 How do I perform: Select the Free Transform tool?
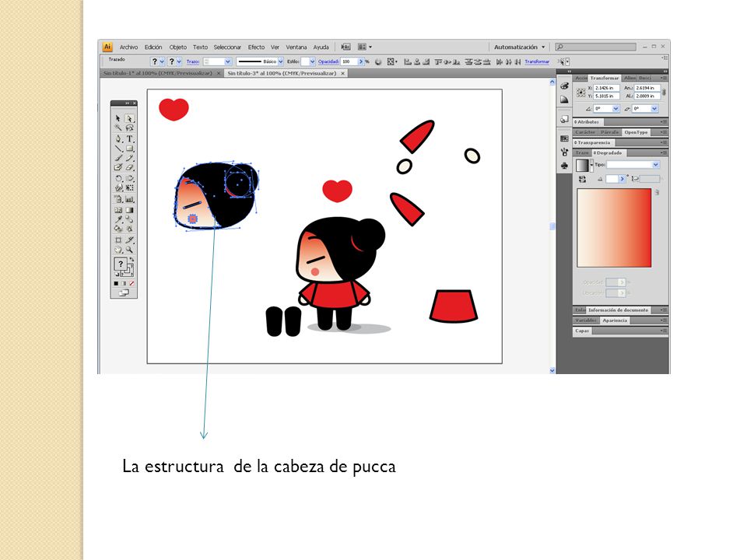(x=129, y=188)
